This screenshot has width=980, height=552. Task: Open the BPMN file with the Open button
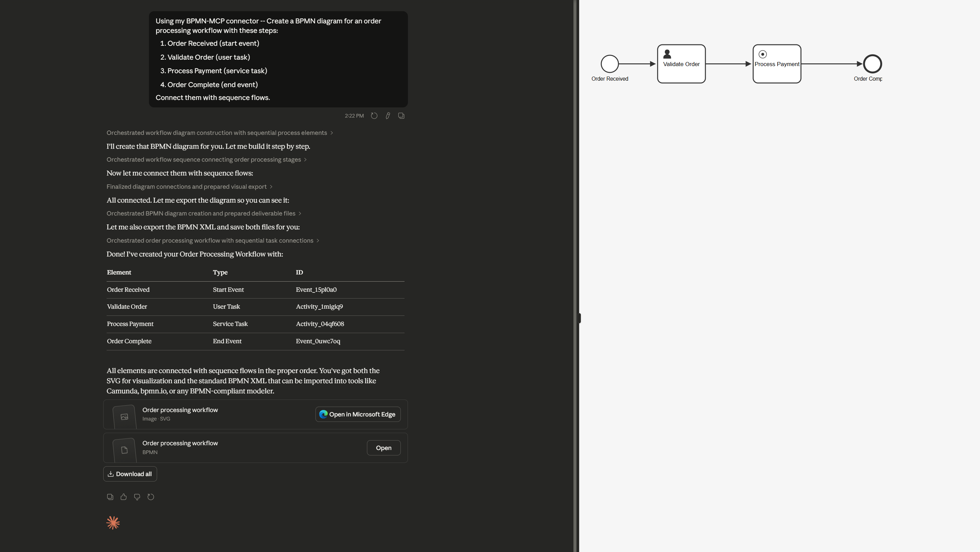[384, 448]
